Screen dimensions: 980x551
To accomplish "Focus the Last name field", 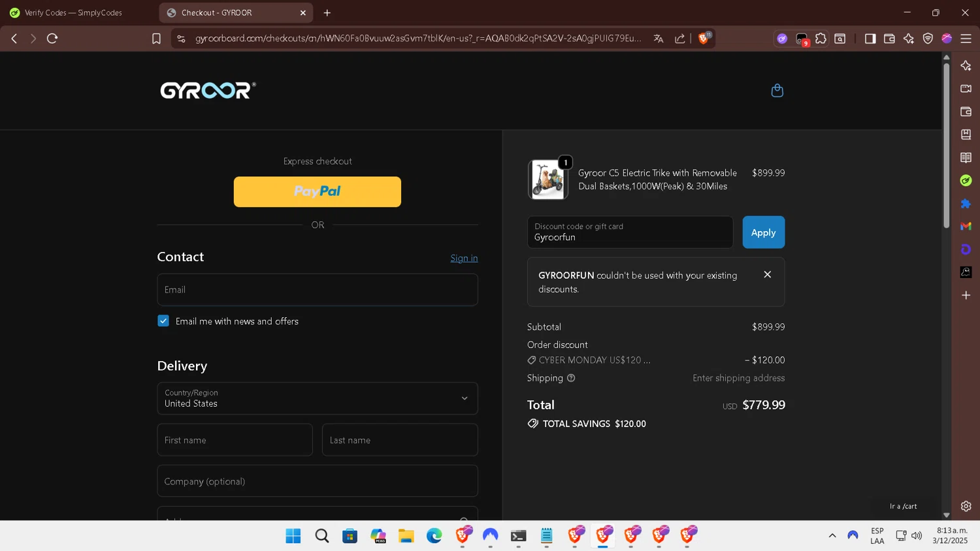I will [400, 440].
